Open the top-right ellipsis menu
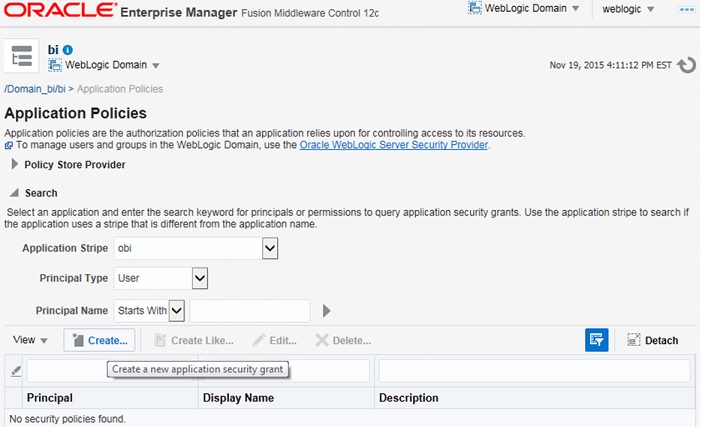 coord(686,9)
